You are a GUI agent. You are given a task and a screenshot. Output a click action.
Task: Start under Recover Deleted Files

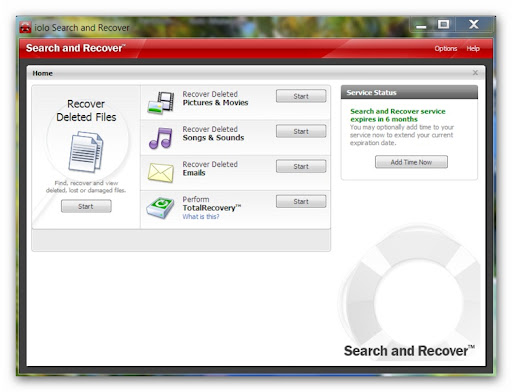pyautogui.click(x=86, y=206)
